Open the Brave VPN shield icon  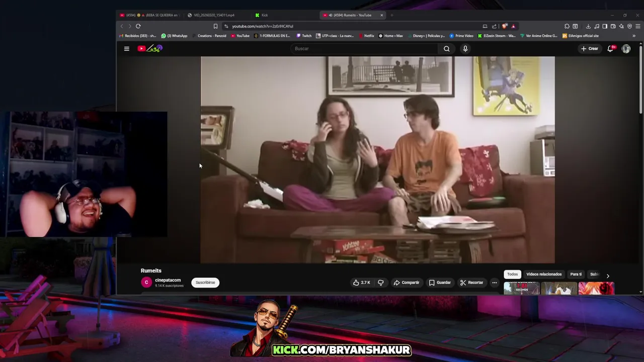[629, 26]
